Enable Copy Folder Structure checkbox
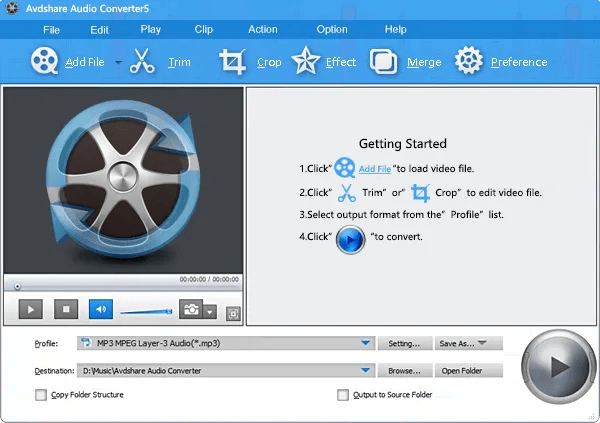The height and width of the screenshot is (423, 600). (41, 395)
